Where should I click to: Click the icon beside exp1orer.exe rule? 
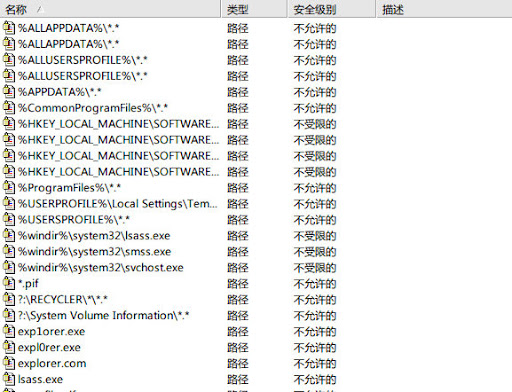pyautogui.click(x=9, y=331)
